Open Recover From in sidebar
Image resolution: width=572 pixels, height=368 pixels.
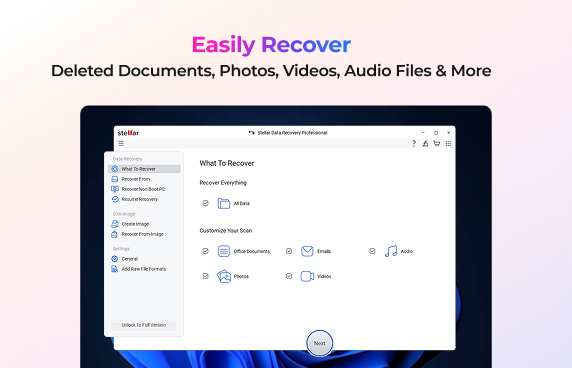tap(144, 179)
